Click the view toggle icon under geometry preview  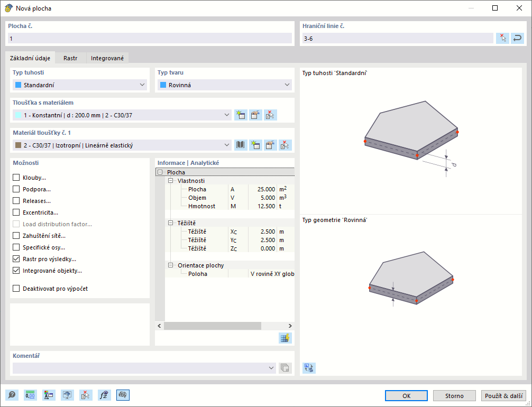point(309,368)
